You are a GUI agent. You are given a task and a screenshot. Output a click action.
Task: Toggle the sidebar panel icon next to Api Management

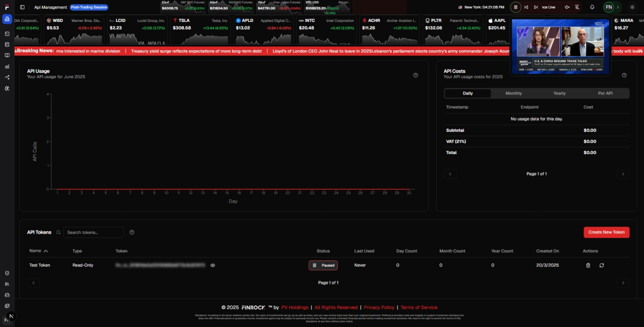pos(22,7)
